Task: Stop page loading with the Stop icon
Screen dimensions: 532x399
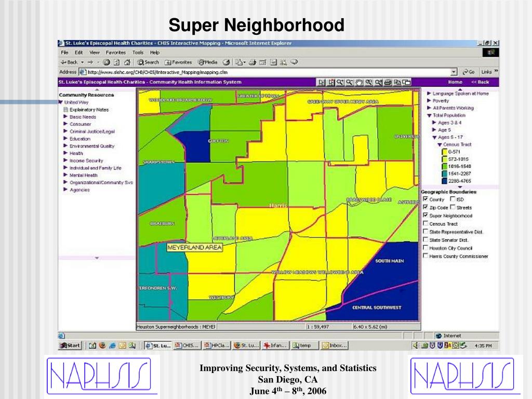Action: tap(106, 62)
